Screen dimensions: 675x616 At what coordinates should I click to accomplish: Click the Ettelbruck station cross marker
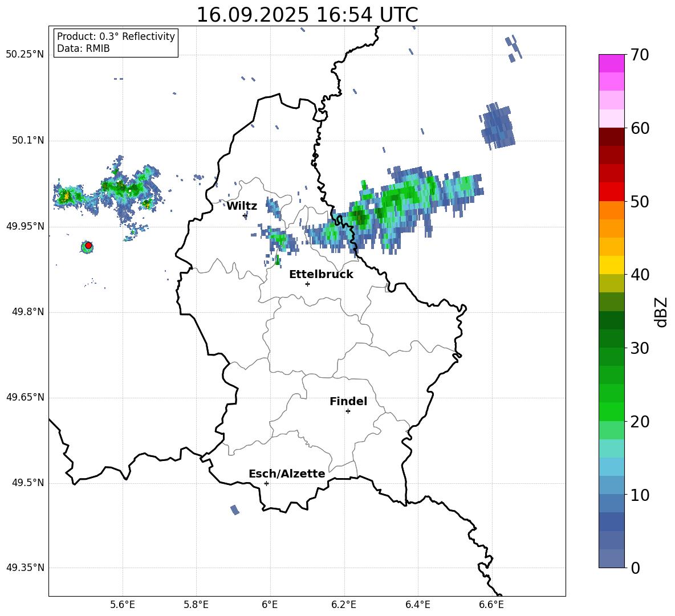click(307, 284)
